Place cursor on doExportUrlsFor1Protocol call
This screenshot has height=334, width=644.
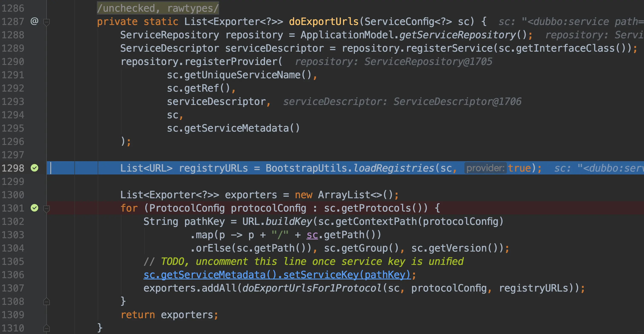312,288
